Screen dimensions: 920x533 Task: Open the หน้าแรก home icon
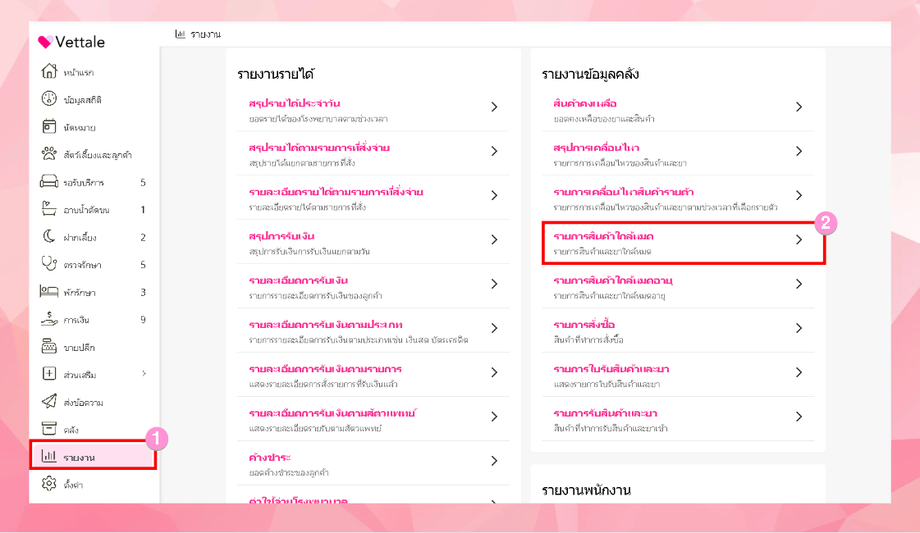coord(49,71)
